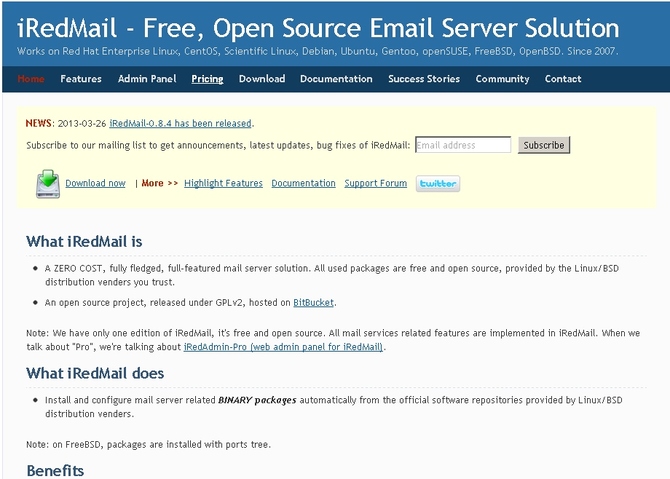Click the iRedMail site title header
The width and height of the screenshot is (670, 479).
(x=318, y=28)
